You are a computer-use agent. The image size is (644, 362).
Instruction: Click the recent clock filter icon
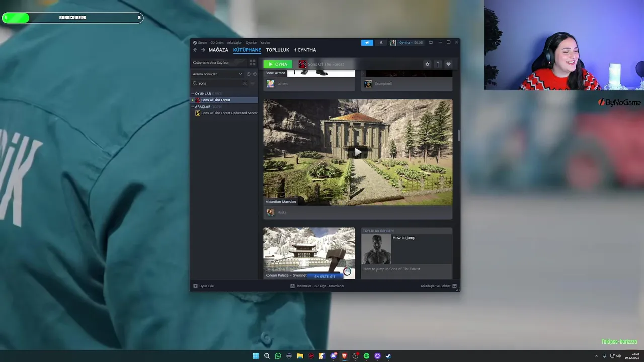pos(248,74)
